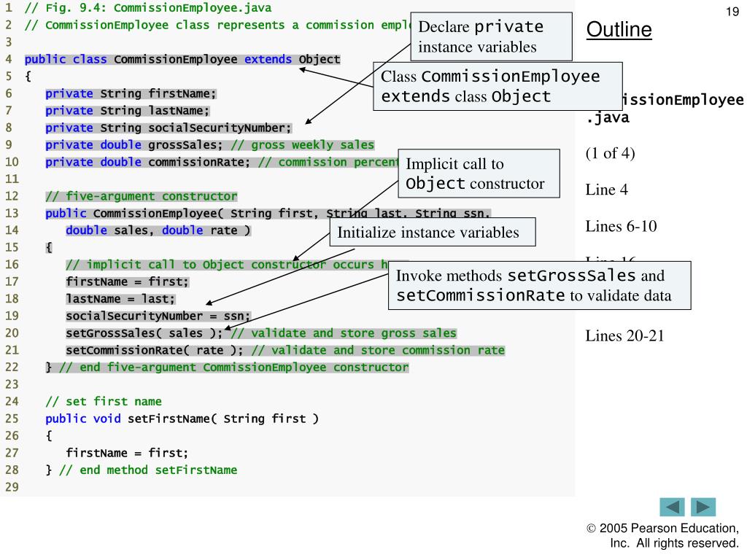
Task: Click the "Line 4" outline entry
Action: (606, 190)
